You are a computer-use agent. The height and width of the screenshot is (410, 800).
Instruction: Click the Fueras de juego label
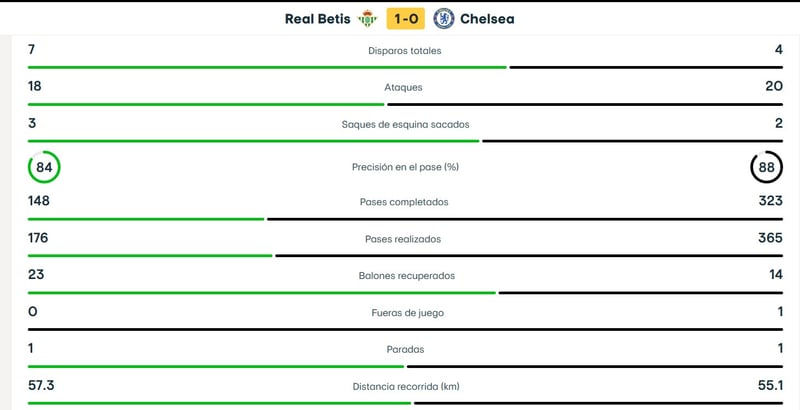pyautogui.click(x=404, y=312)
